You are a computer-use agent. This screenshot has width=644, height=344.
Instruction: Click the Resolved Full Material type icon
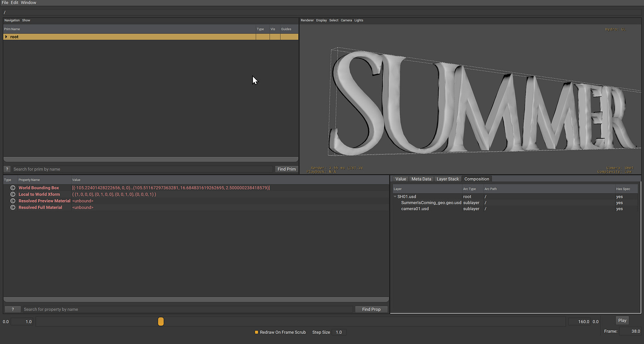13,207
